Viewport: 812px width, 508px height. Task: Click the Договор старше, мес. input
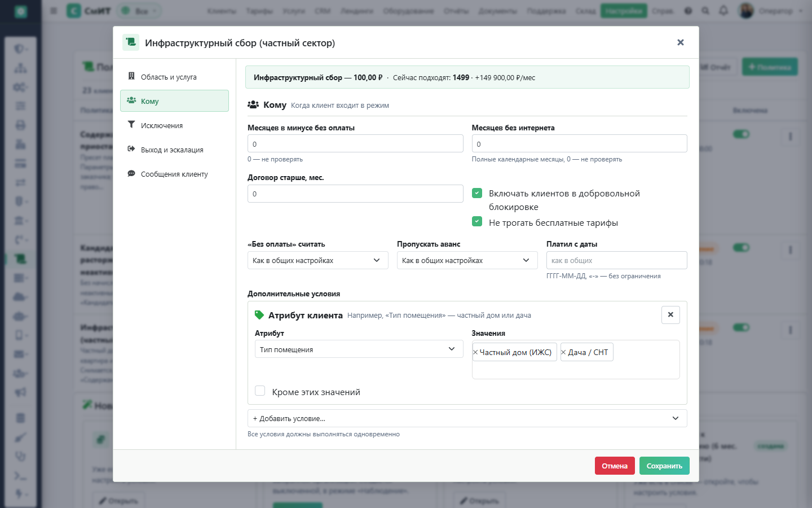tap(355, 194)
